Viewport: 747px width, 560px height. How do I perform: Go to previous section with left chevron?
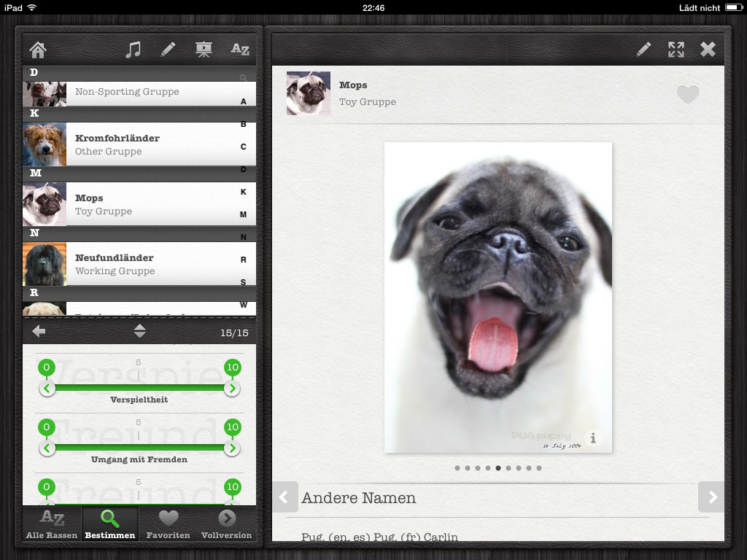[x=285, y=497]
